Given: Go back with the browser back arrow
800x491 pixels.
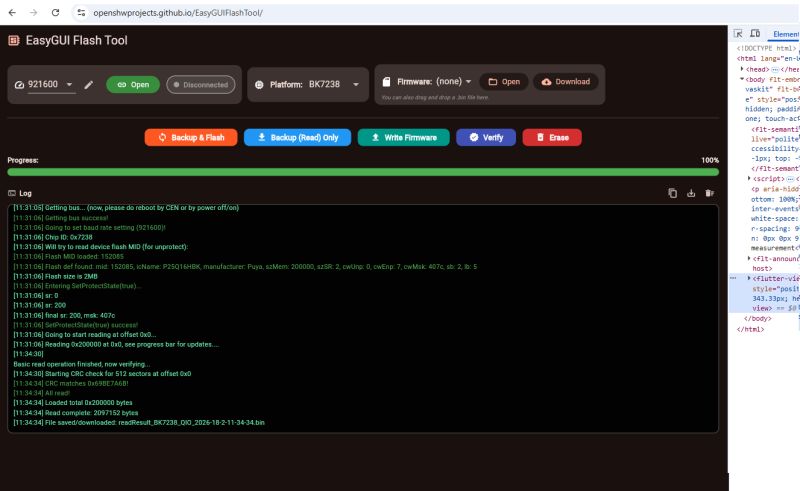Looking at the screenshot, I should pyautogui.click(x=12, y=13).
